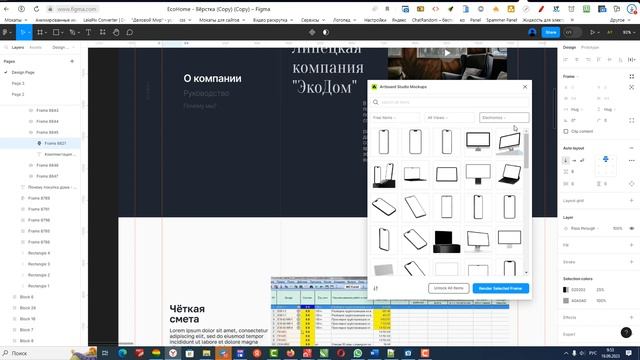
Task: Toggle layer visibility eye icon
Action: coord(632,229)
